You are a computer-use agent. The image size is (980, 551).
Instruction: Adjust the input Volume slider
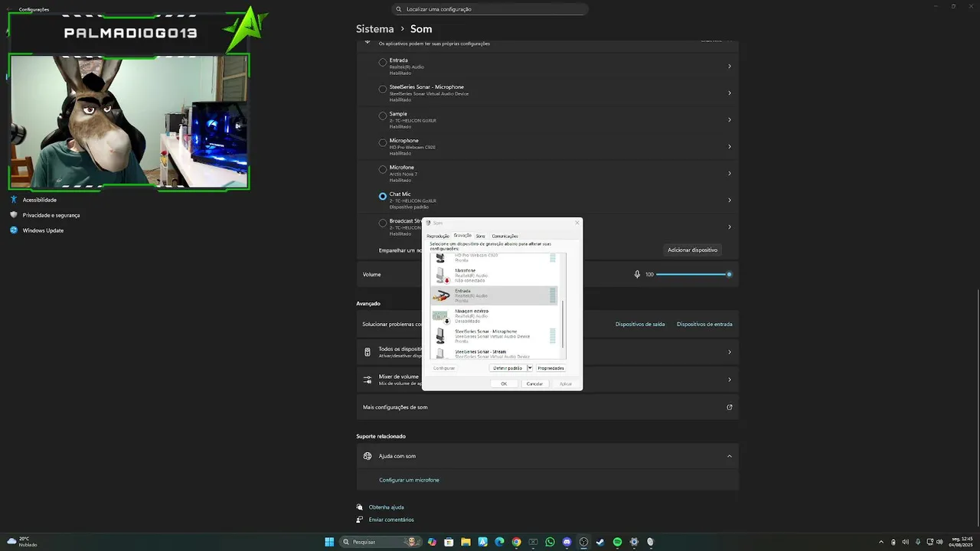tap(693, 274)
